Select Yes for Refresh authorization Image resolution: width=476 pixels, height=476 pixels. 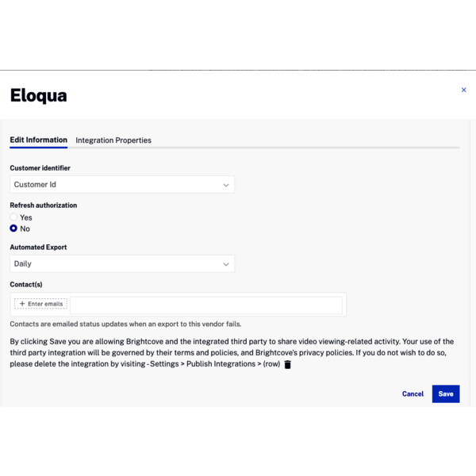click(13, 217)
